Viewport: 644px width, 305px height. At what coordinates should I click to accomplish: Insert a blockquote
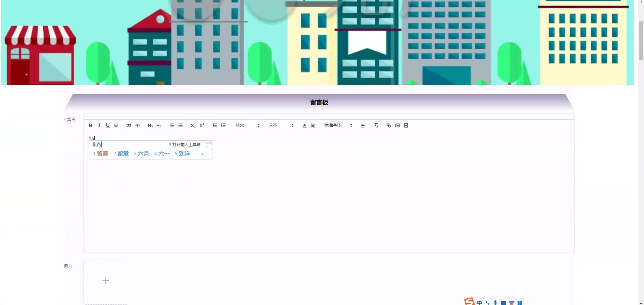(129, 125)
